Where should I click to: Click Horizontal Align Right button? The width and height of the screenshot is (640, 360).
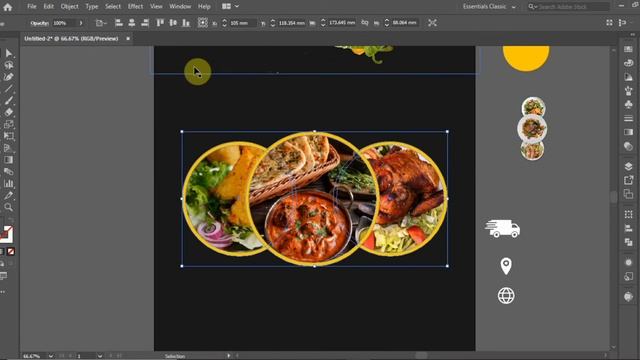145,23
